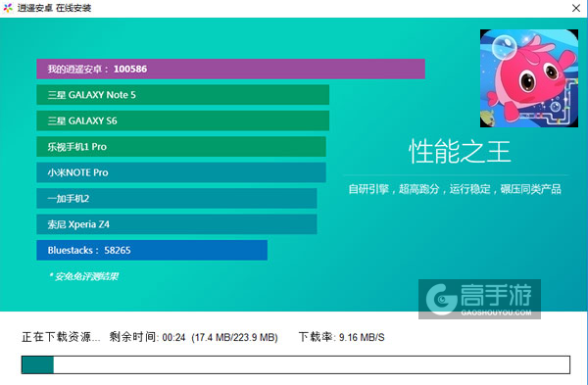Screen dimensions: 588x385
Task: Close the online installer window
Action: 576,8
